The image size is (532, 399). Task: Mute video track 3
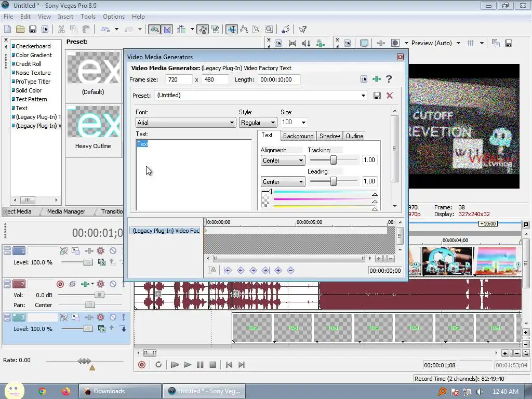click(113, 317)
